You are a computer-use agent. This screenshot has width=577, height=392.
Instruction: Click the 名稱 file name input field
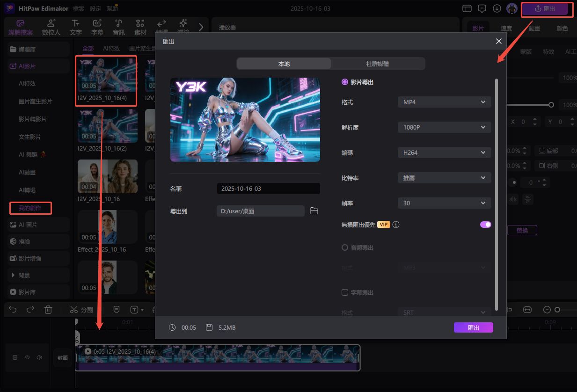pos(268,189)
